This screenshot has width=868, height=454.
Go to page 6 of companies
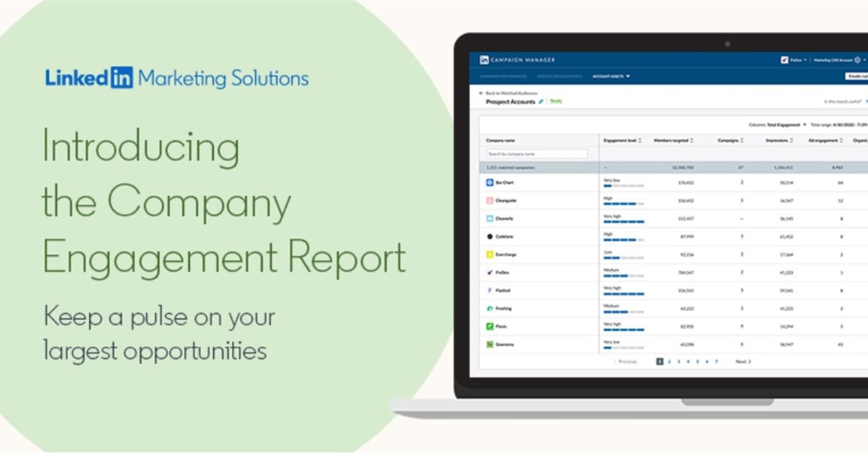click(707, 361)
